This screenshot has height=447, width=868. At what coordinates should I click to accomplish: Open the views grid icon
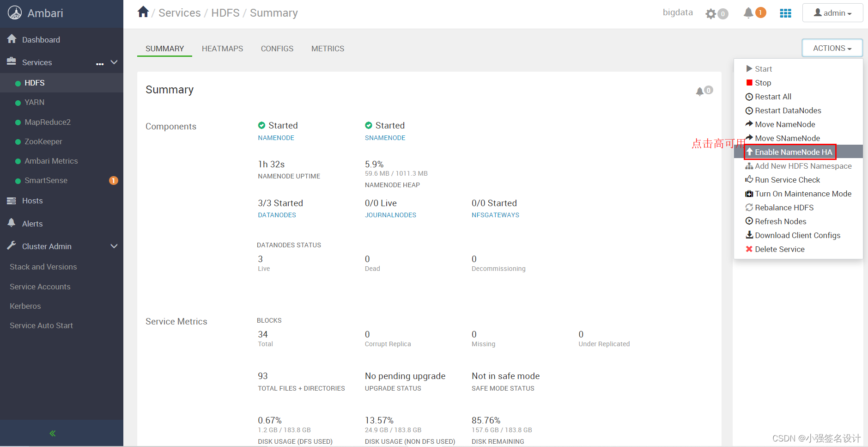point(786,13)
